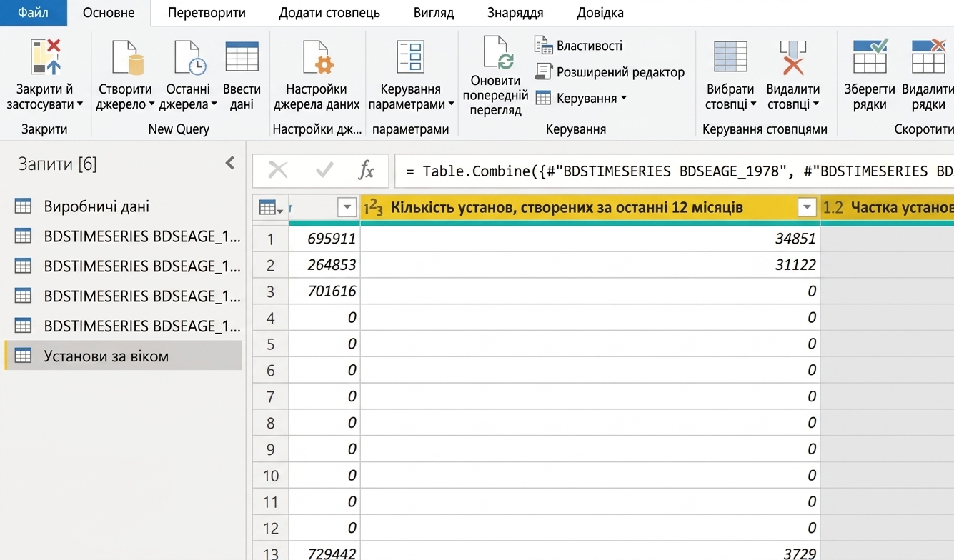This screenshot has width=954, height=560.
Task: Click cell with value 701616
Action: click(324, 291)
